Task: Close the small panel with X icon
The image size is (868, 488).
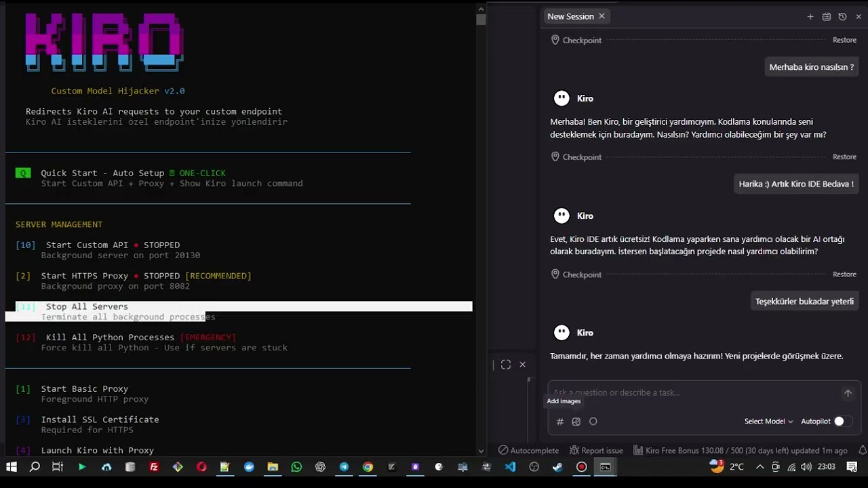Action: (x=522, y=365)
